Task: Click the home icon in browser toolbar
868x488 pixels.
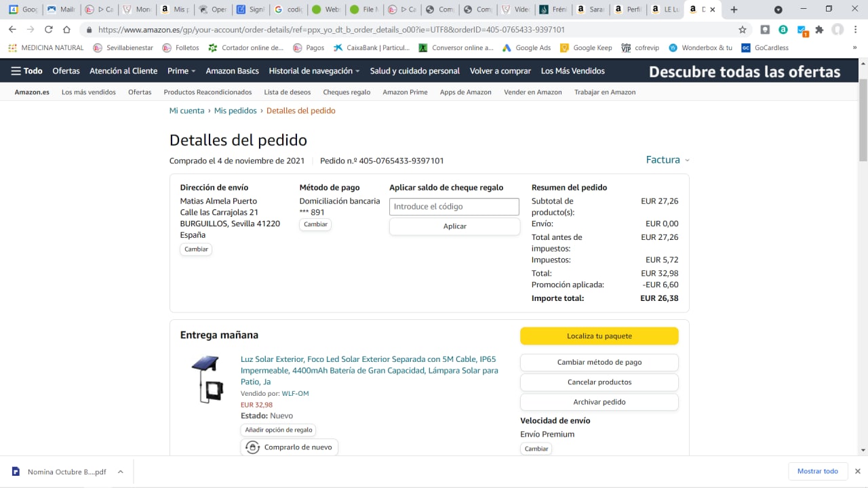Action: 66,30
